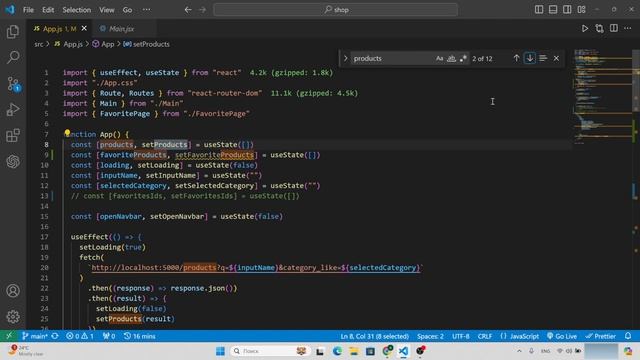Click the code minimap
The image size is (640, 360).
[602, 96]
